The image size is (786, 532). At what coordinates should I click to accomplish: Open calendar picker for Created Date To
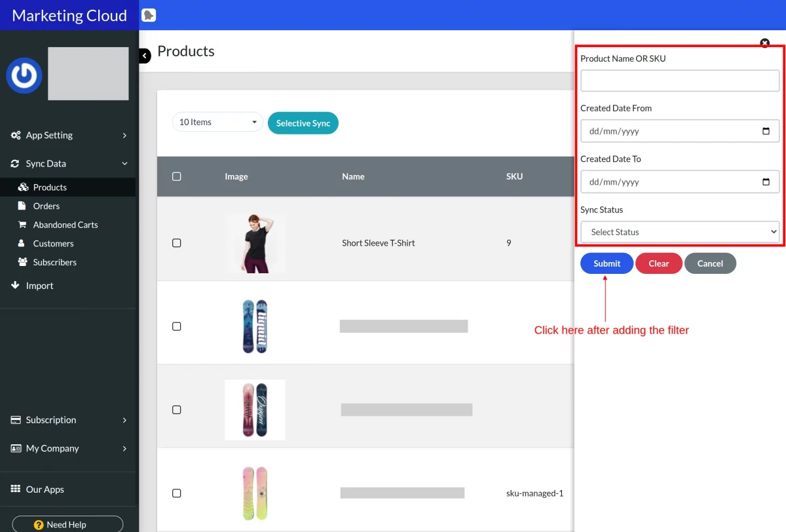pyautogui.click(x=766, y=182)
